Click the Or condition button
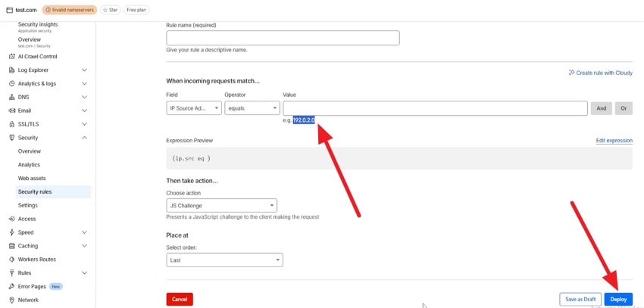The height and width of the screenshot is (308, 644). coord(624,108)
